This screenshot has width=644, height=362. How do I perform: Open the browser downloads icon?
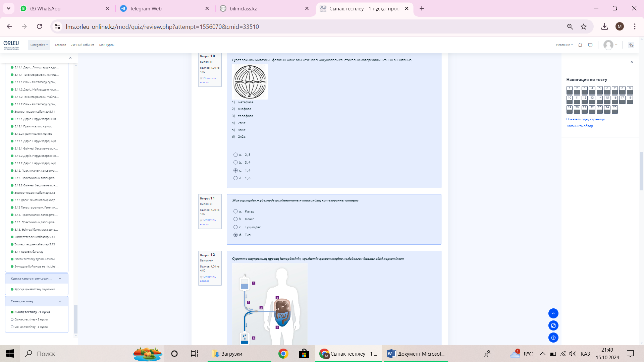pyautogui.click(x=604, y=26)
